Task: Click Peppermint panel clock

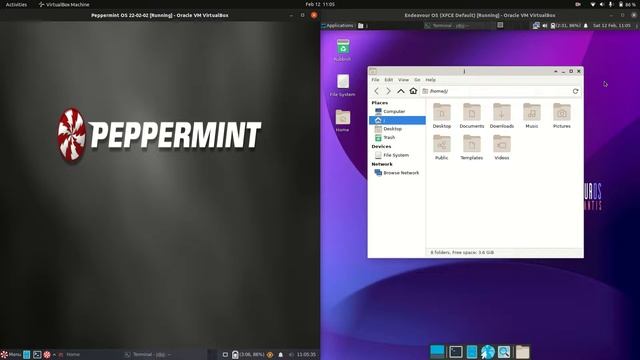Action: [306, 354]
